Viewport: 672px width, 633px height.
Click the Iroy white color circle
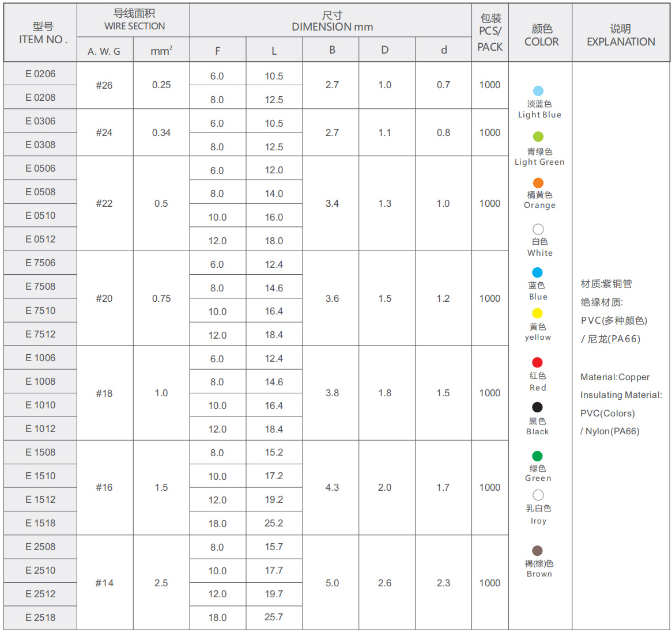538,495
